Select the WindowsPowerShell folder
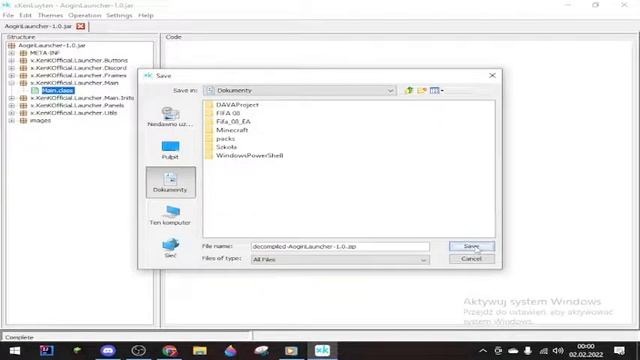 coord(244,156)
